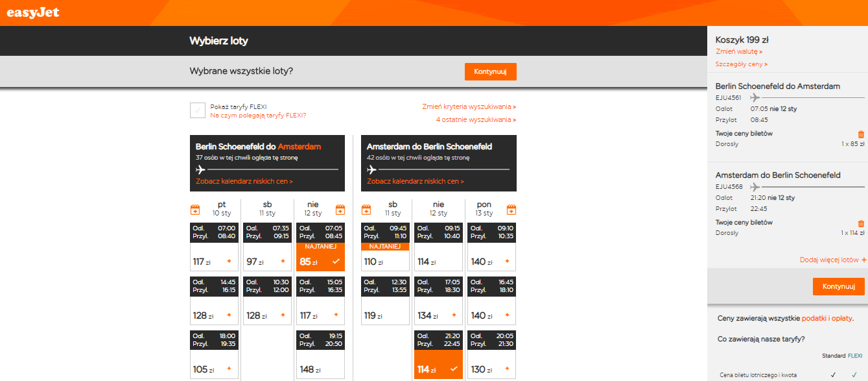Show later outbound dates calendar icon after nie 12 sty
868x381 pixels.
pyautogui.click(x=340, y=210)
